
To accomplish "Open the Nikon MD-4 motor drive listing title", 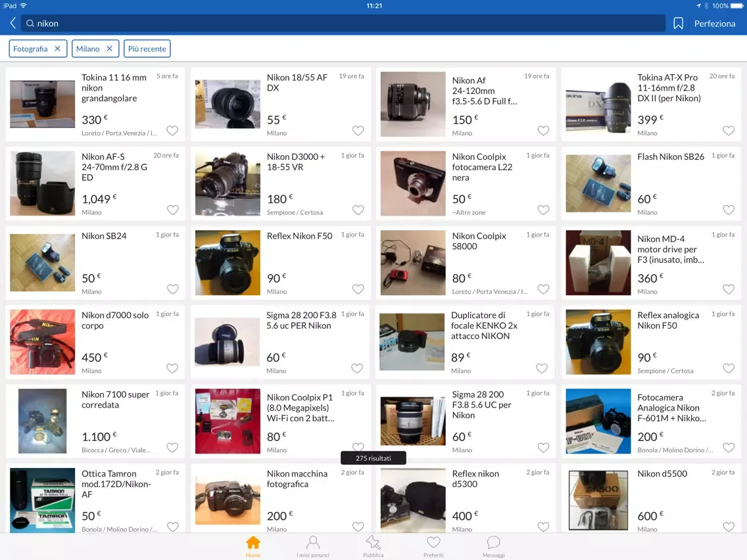I will [x=671, y=249].
